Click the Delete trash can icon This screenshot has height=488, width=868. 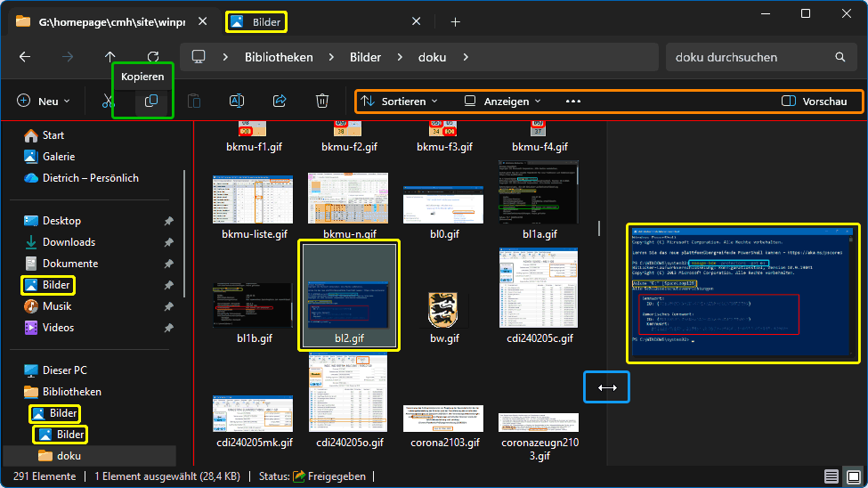(322, 102)
